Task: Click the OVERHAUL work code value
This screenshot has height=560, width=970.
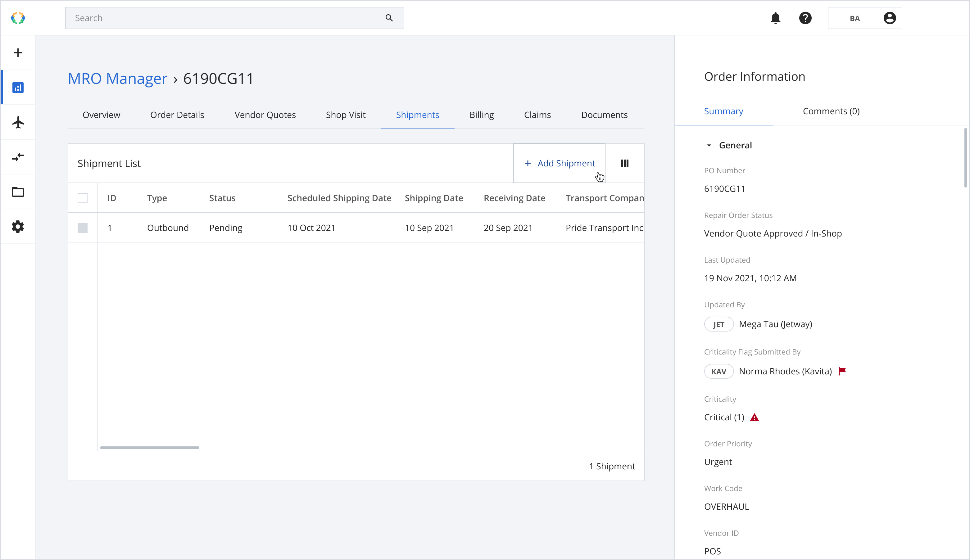Action: [726, 507]
